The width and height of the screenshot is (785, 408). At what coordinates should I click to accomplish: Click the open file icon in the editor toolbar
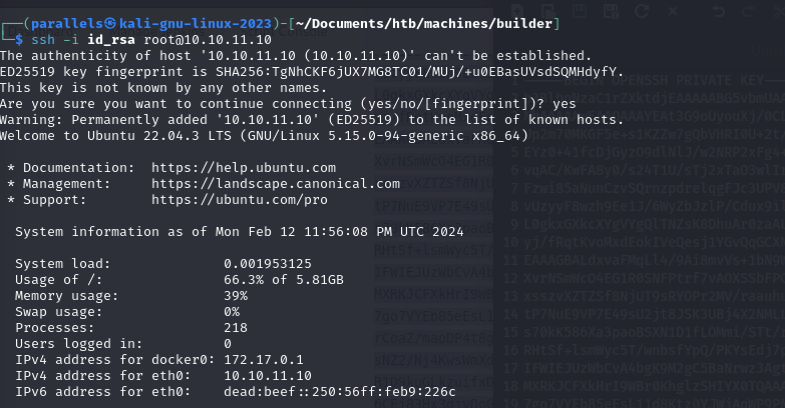(548, 11)
